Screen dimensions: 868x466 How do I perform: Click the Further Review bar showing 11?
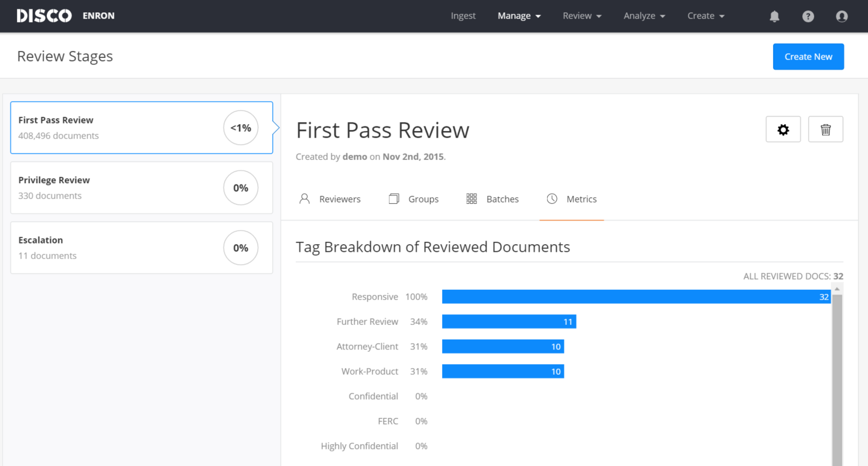[x=509, y=321]
